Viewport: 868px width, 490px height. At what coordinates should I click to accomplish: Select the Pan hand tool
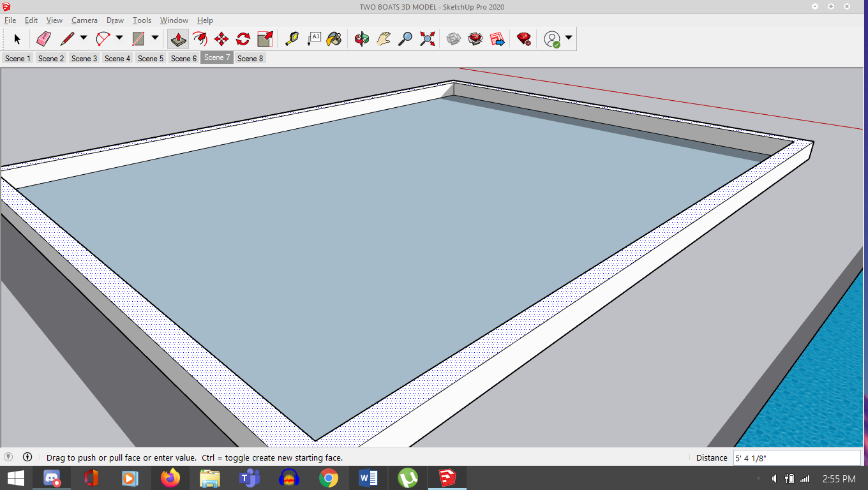(384, 39)
